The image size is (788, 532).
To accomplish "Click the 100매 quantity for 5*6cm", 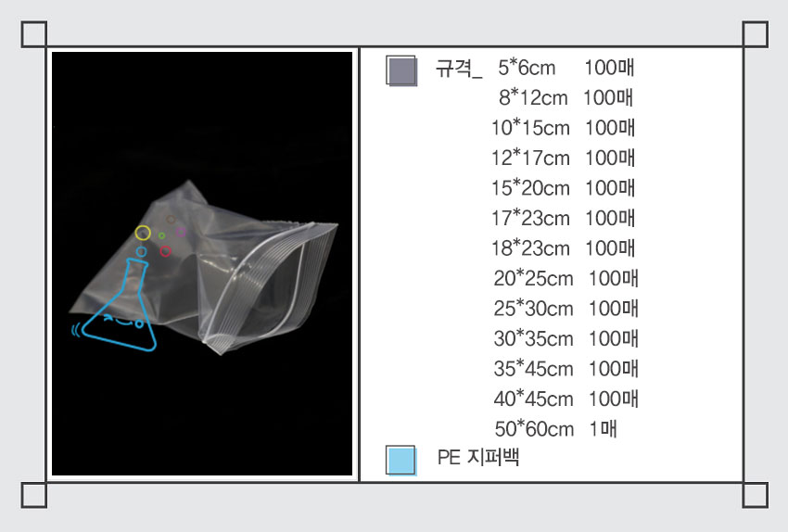I will [610, 68].
